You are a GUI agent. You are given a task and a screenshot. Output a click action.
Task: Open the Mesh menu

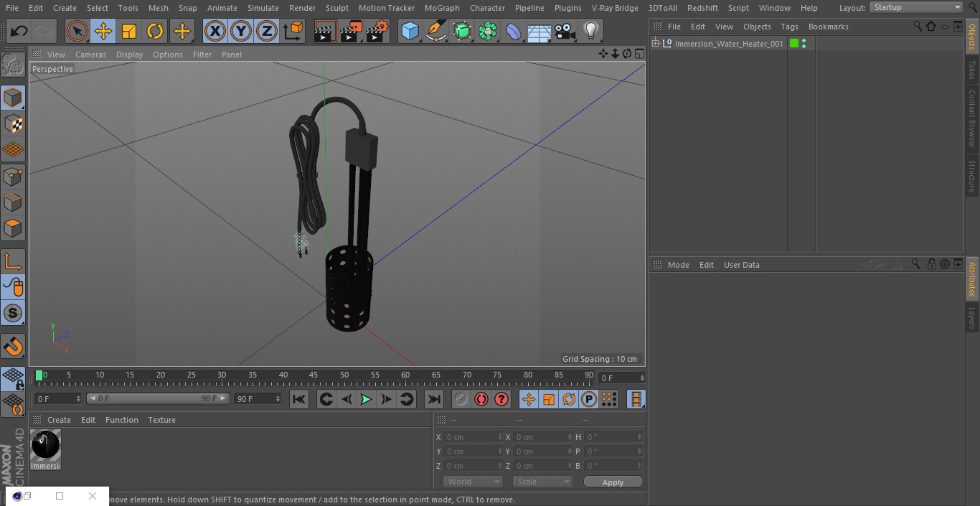[x=159, y=8]
